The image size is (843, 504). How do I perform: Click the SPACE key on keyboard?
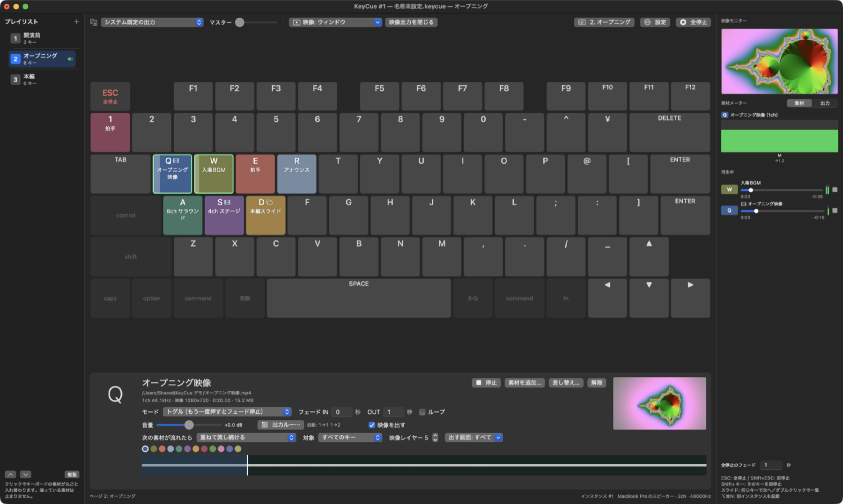(359, 298)
